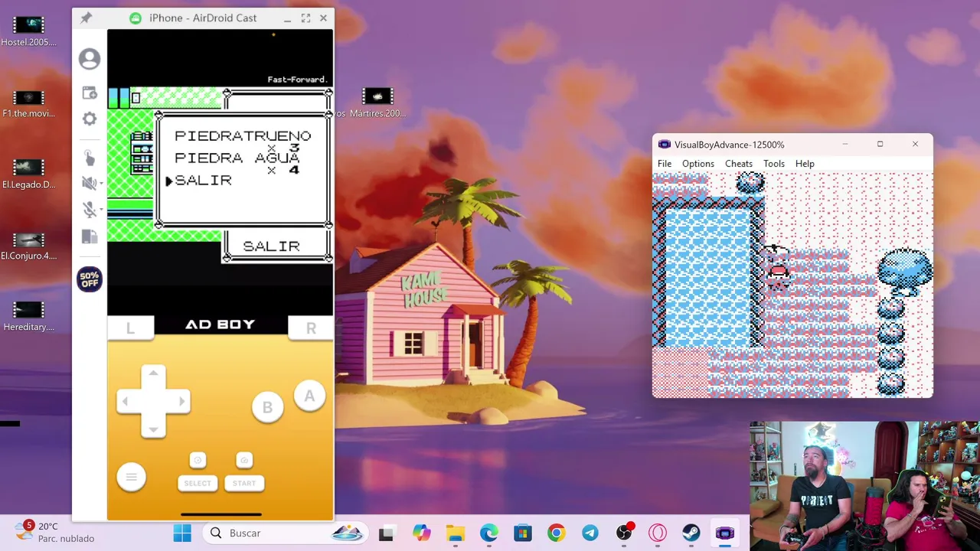Select the El.Legado.D desktop video file
This screenshot has height=551, width=980.
pos(28,174)
